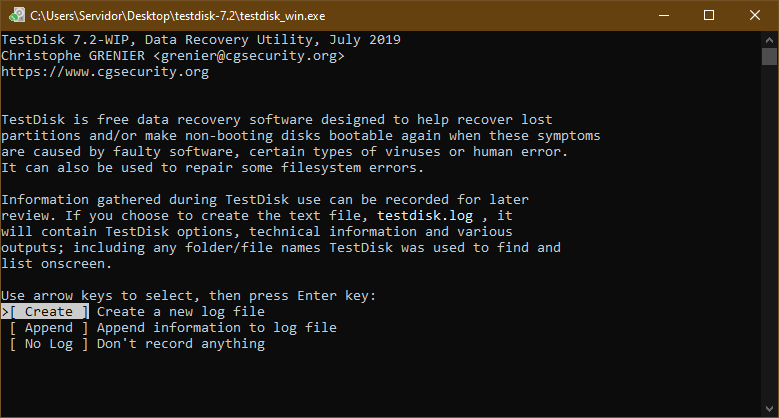This screenshot has width=779, height=418.
Task: Click the scrollbar down arrow
Action: coord(769,410)
